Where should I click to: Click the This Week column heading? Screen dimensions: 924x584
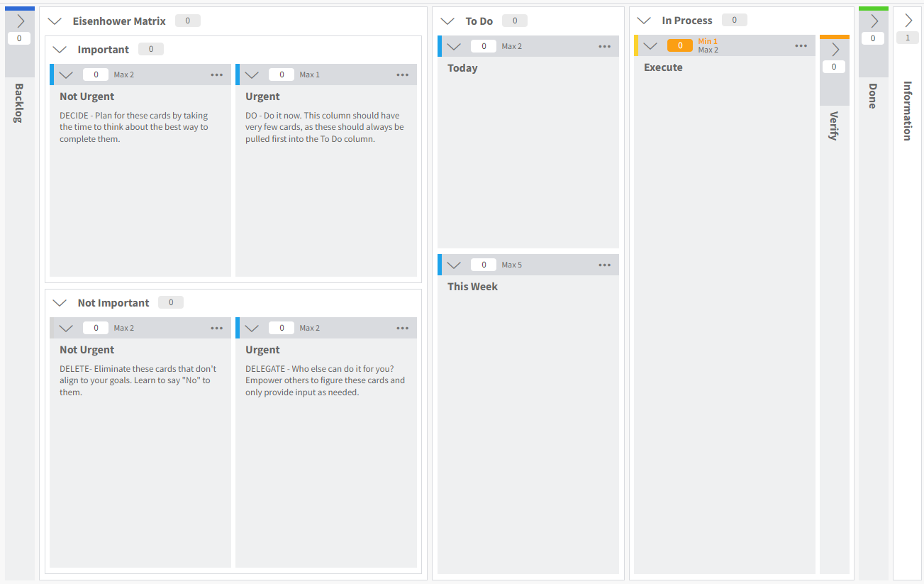pos(472,287)
